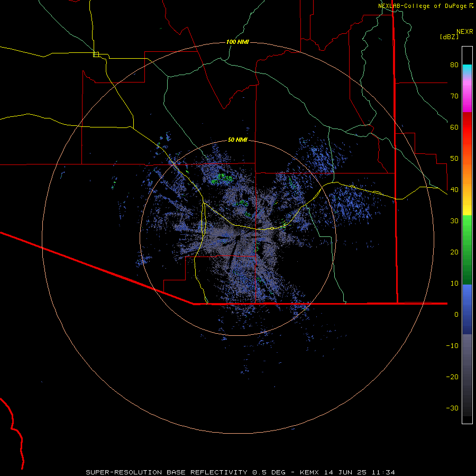Screen dimensions: 476x476
Task: Click the -20 value on dBZ scale
Action: point(452,377)
